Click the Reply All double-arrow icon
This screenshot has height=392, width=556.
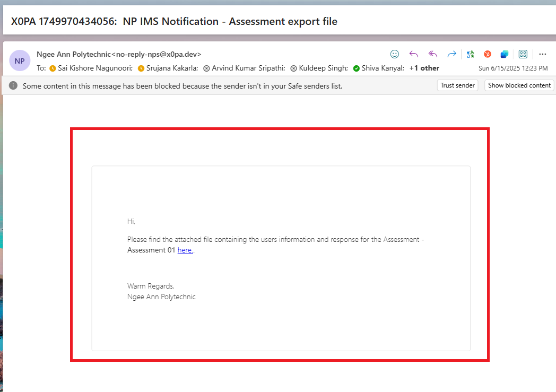tap(433, 54)
